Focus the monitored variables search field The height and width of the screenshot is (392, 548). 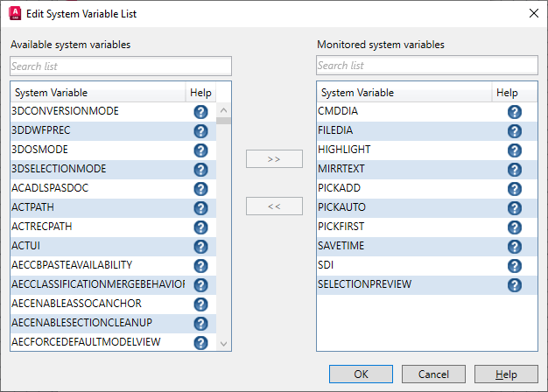point(427,66)
